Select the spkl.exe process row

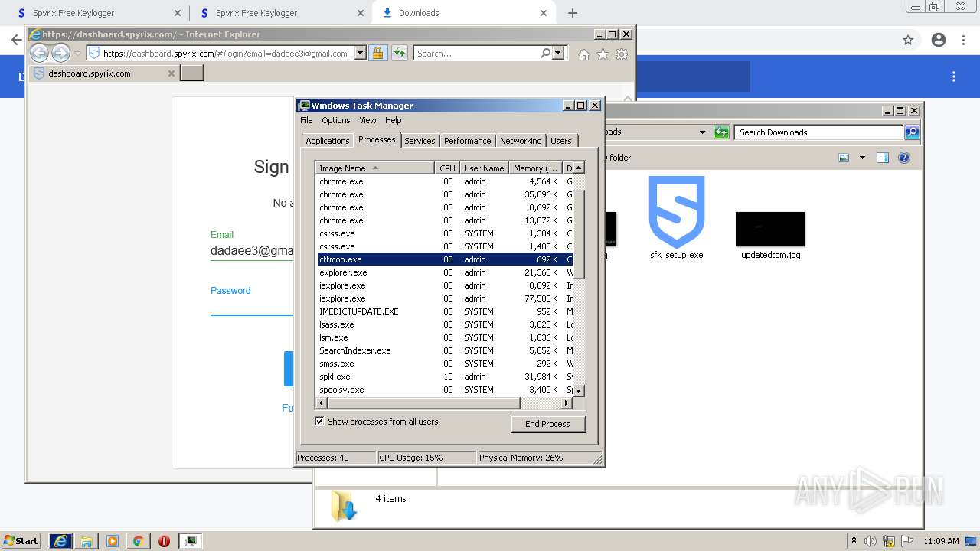[444, 377]
